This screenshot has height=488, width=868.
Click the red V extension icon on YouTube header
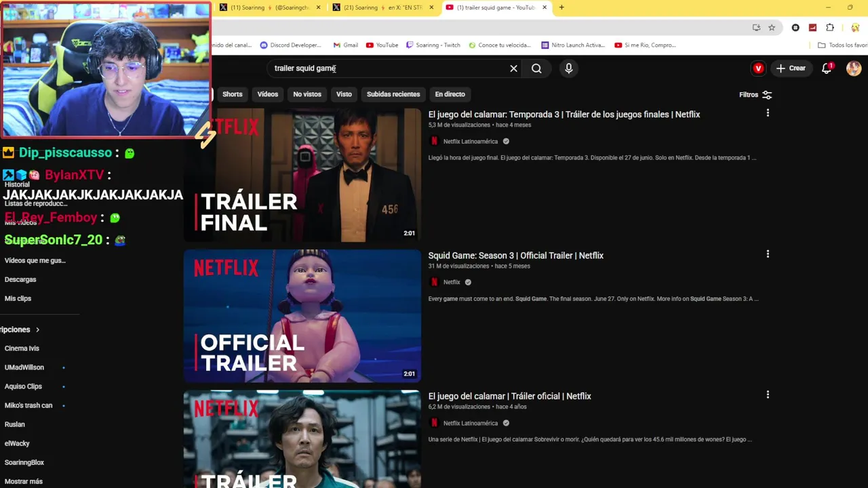tap(758, 68)
